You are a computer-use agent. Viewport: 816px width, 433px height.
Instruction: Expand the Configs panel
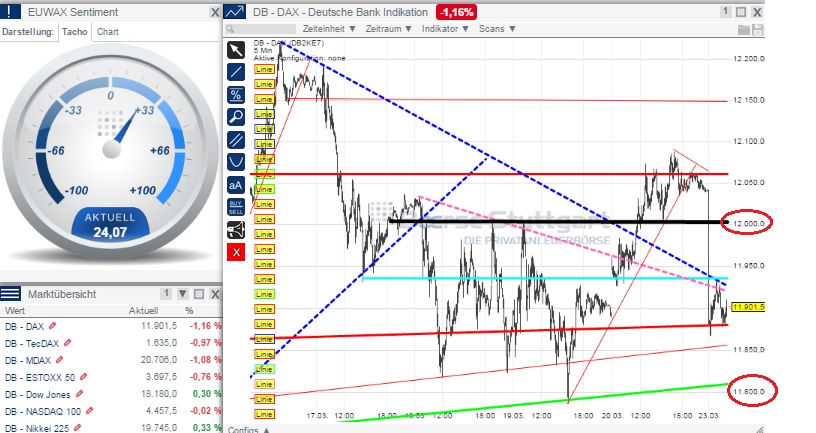coord(249,429)
